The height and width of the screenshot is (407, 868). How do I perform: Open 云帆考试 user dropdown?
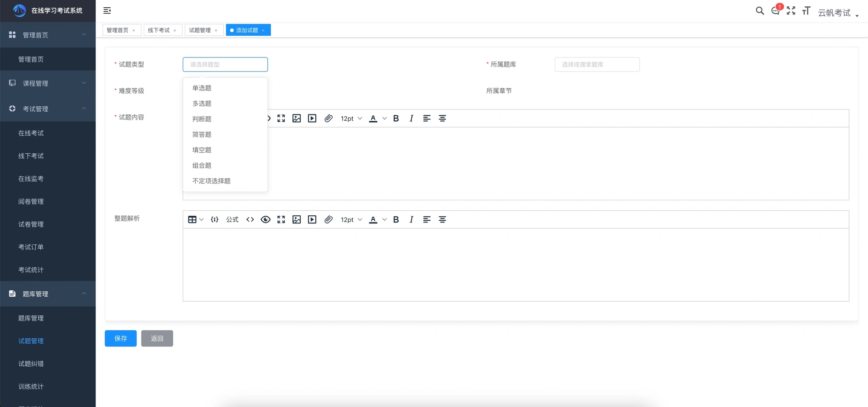click(x=838, y=13)
